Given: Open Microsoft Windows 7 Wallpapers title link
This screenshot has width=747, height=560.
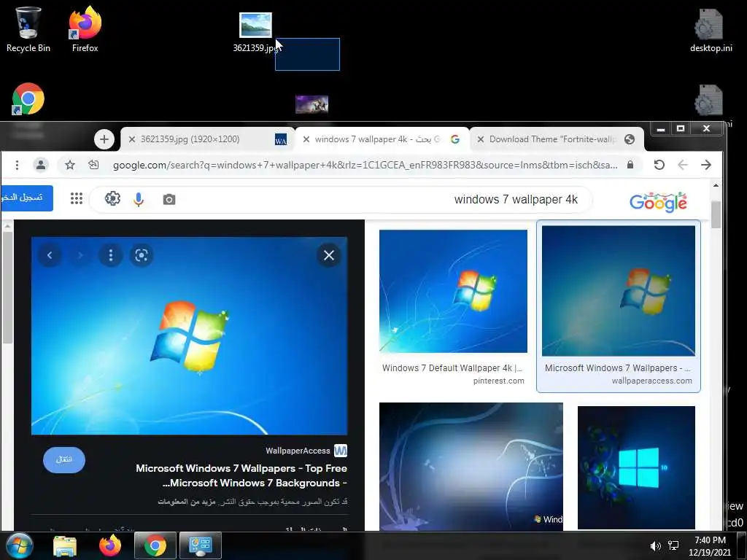Looking at the screenshot, I should click(x=241, y=475).
